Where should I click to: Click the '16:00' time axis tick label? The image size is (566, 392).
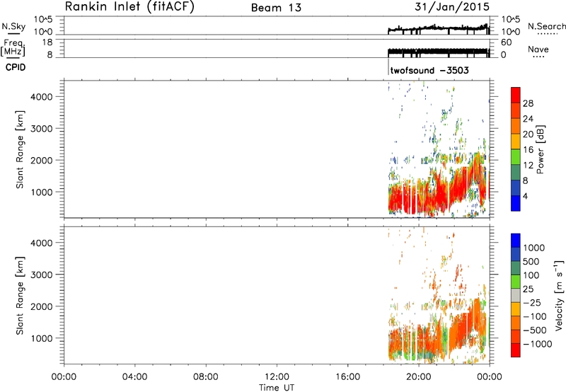[348, 377]
